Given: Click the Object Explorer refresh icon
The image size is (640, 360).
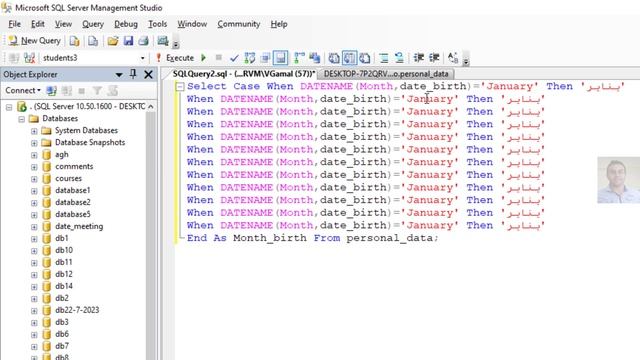Looking at the screenshot, I should click(x=113, y=91).
